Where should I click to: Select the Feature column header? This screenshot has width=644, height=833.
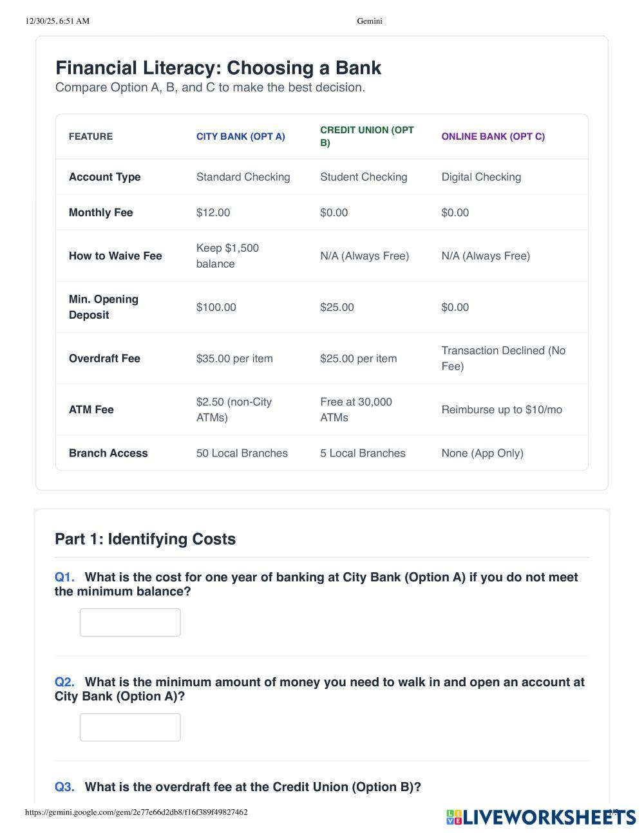click(91, 136)
